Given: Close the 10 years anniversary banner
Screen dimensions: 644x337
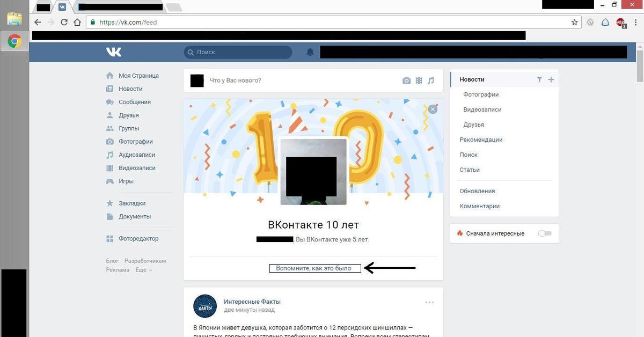Looking at the screenshot, I should 433,109.
